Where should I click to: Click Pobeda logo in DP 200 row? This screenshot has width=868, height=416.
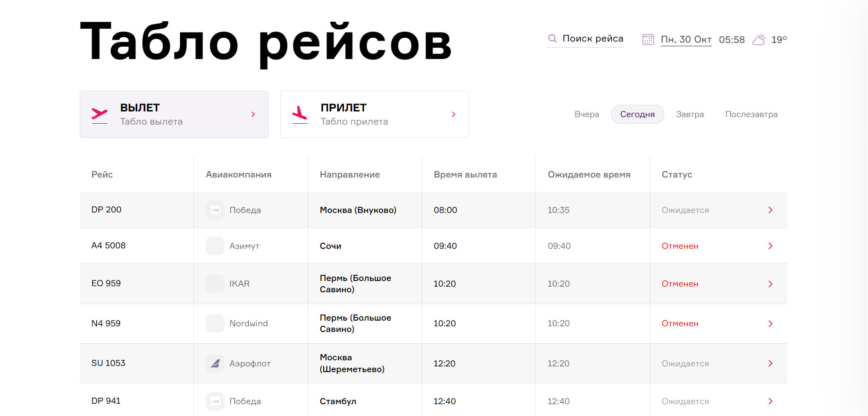click(x=215, y=210)
